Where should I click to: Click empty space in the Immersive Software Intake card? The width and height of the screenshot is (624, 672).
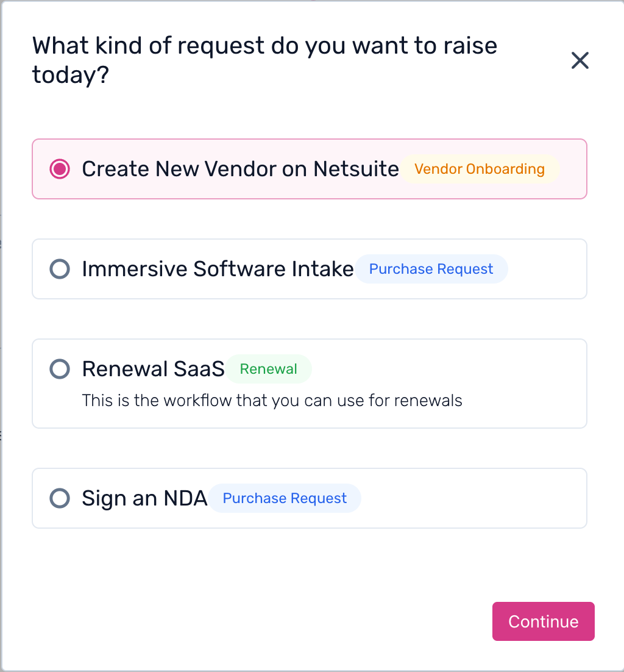(x=545, y=269)
